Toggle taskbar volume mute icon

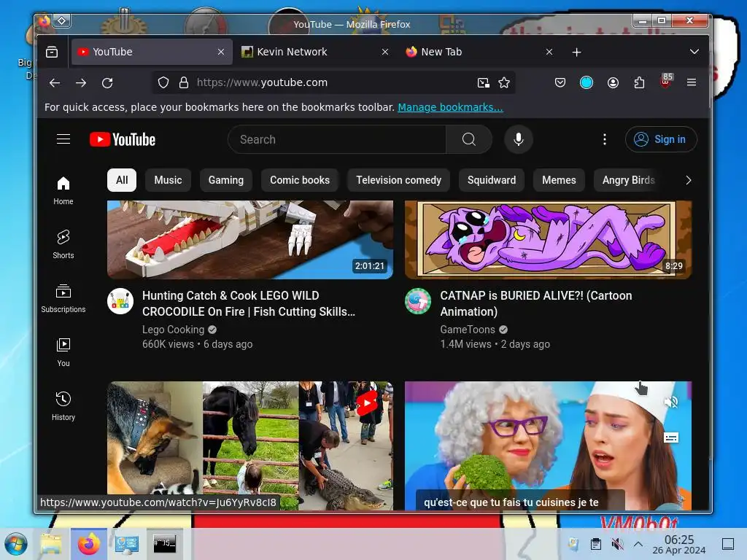617,544
